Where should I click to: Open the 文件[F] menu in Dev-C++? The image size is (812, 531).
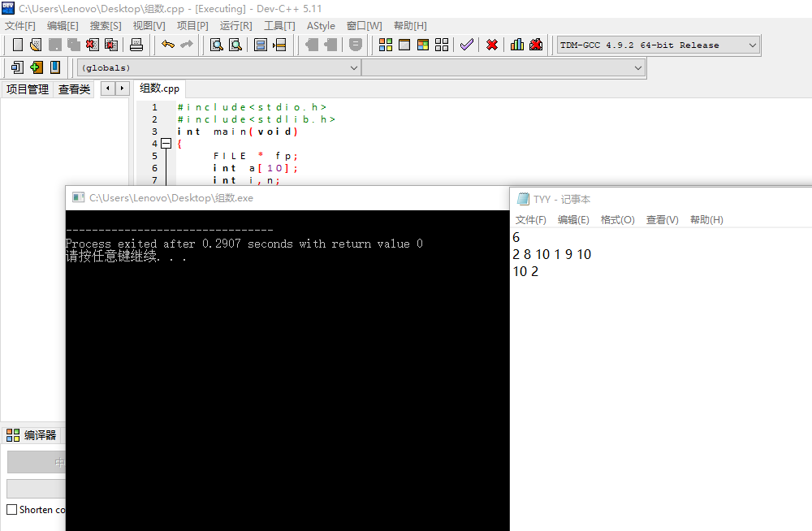pyautogui.click(x=20, y=26)
